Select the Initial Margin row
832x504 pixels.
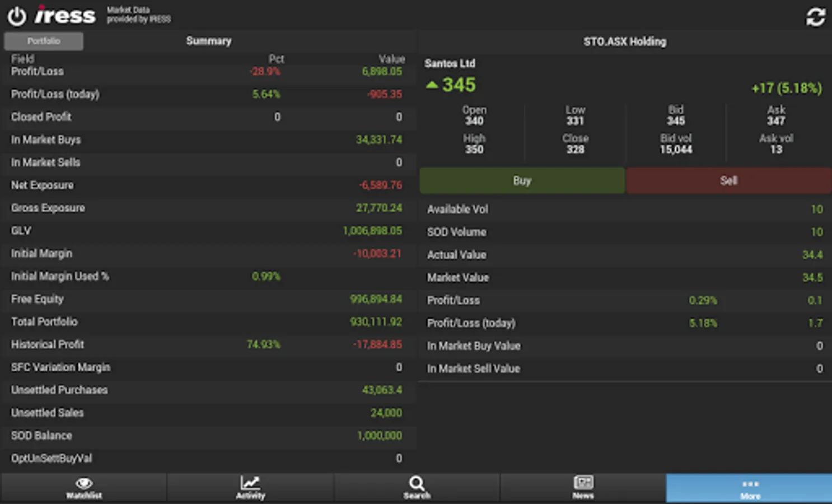point(208,253)
